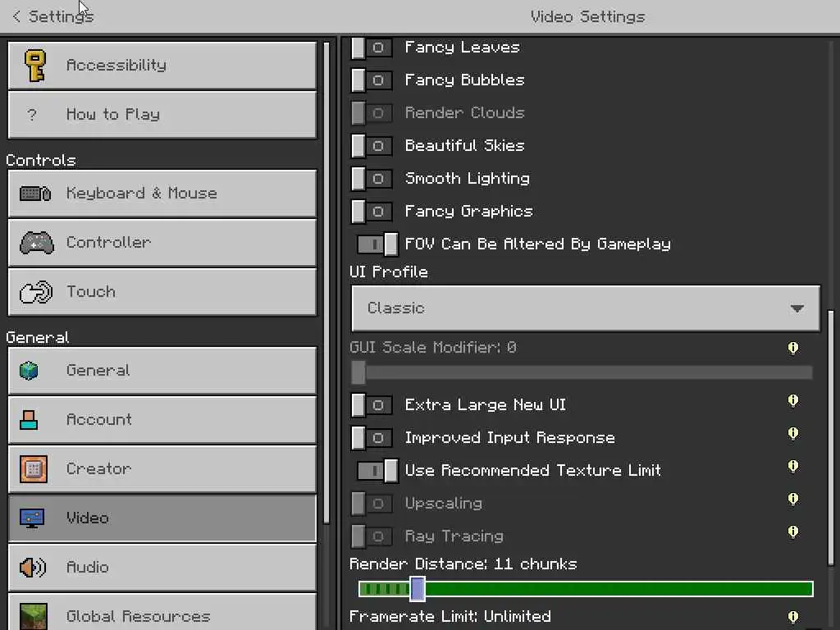Click info icon beside Upscaling

click(793, 500)
